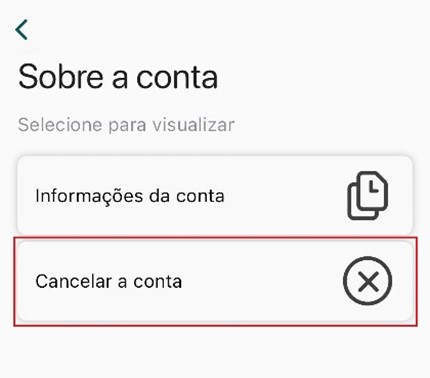Image resolution: width=430 pixels, height=378 pixels.
Task: View account history via stacked pages icon
Action: click(x=367, y=196)
